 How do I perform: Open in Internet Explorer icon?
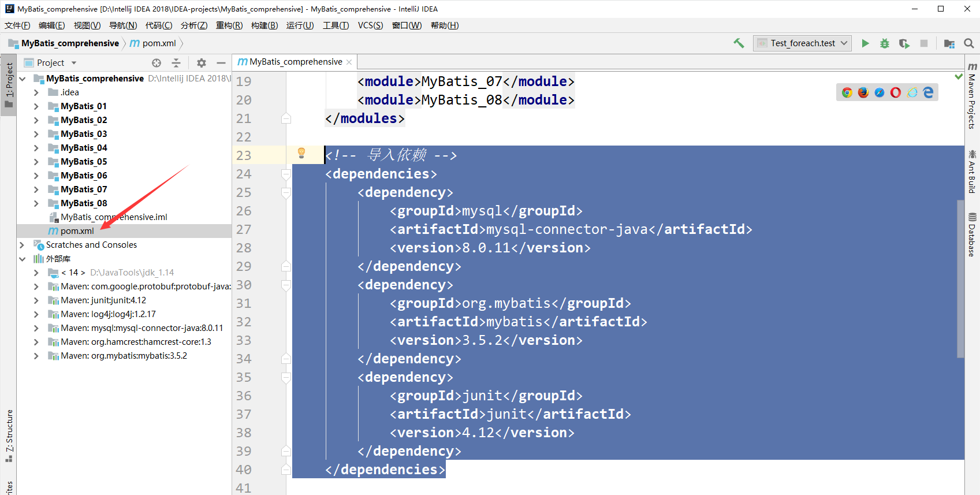pos(912,92)
